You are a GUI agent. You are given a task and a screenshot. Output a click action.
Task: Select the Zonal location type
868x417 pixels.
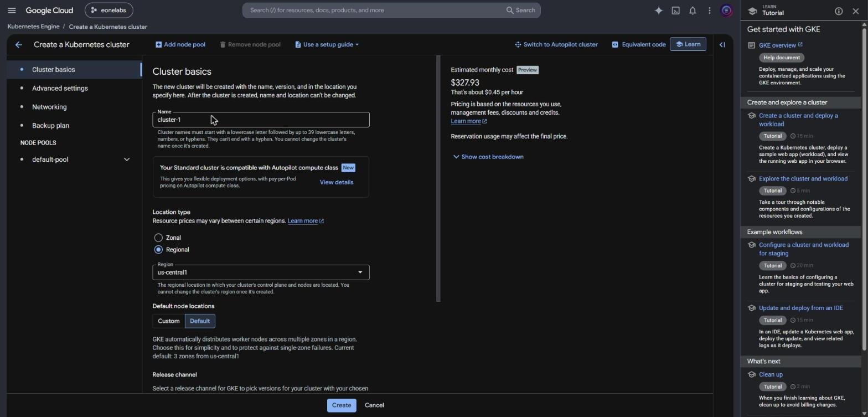click(158, 238)
